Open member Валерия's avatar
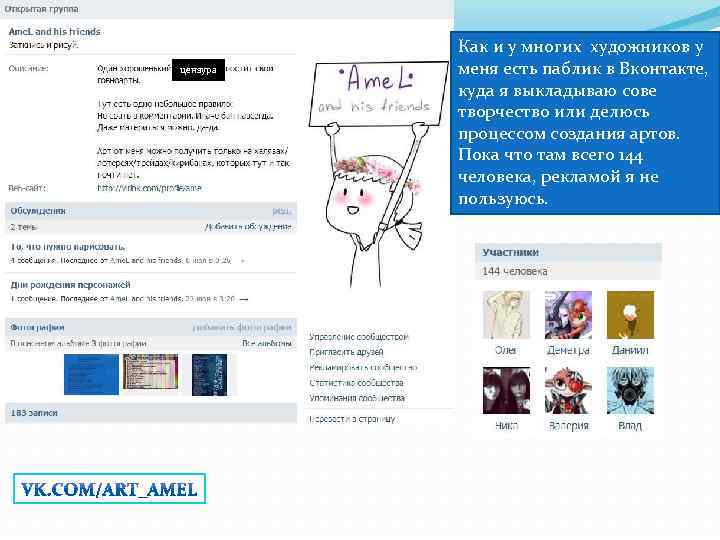 click(x=568, y=390)
